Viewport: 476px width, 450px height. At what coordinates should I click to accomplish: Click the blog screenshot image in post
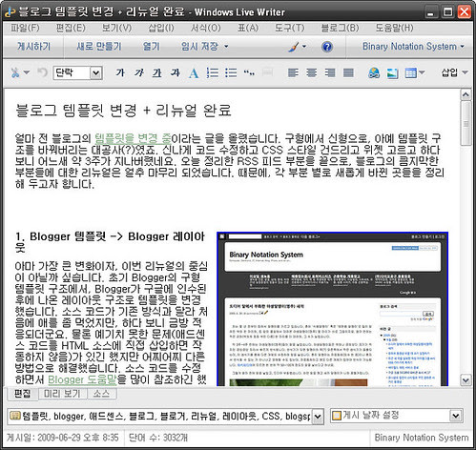point(333,309)
